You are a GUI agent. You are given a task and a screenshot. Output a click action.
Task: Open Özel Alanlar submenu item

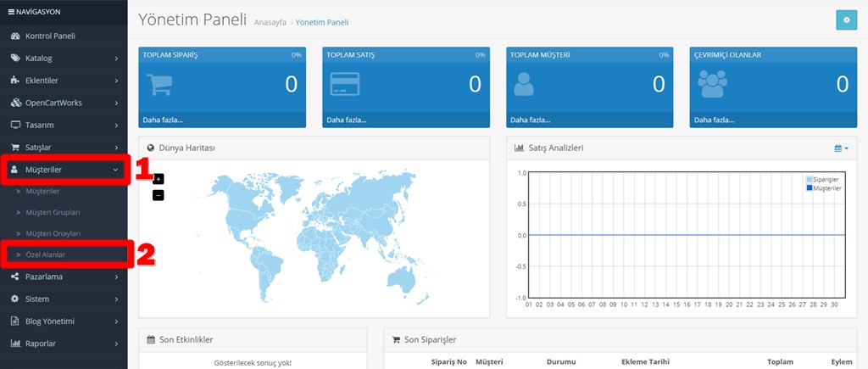coord(64,254)
